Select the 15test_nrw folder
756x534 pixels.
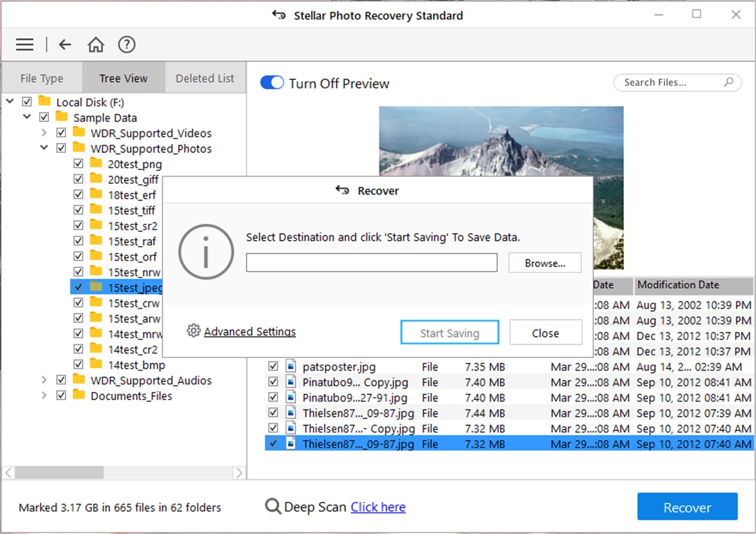coord(134,272)
